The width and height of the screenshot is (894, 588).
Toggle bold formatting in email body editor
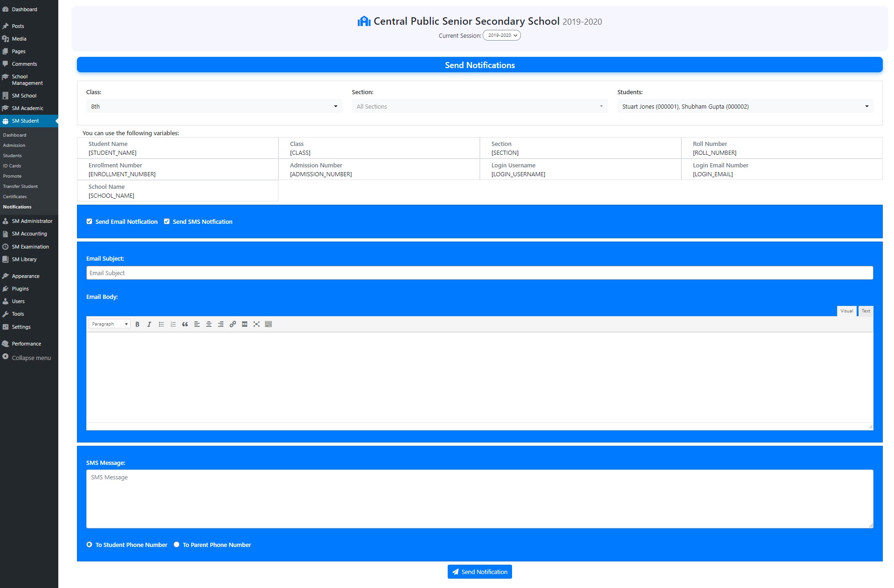point(137,324)
